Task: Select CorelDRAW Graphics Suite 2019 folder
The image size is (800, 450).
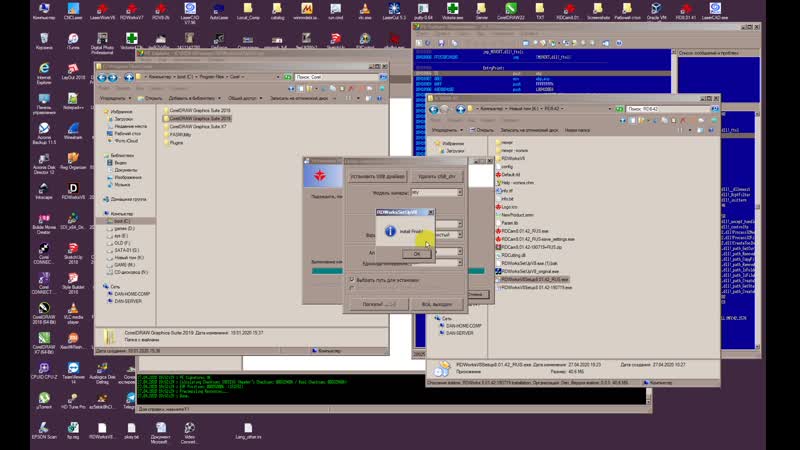Action: tap(196, 118)
